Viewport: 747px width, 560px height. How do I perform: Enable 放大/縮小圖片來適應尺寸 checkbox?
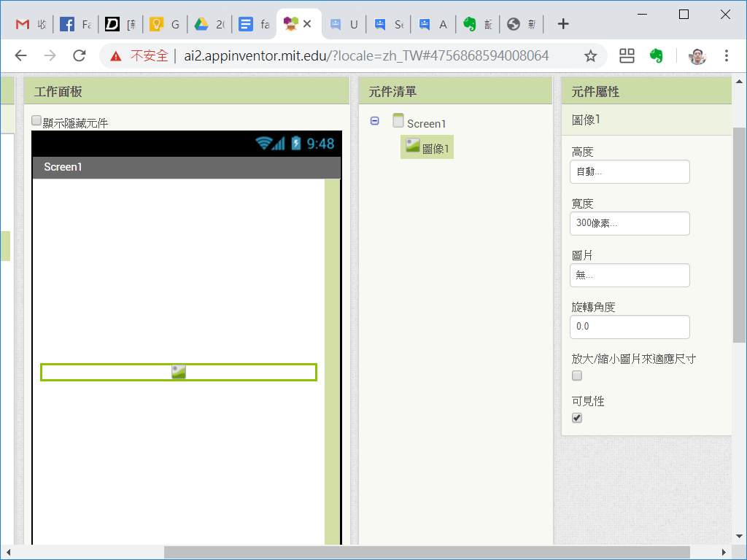pyautogui.click(x=577, y=376)
